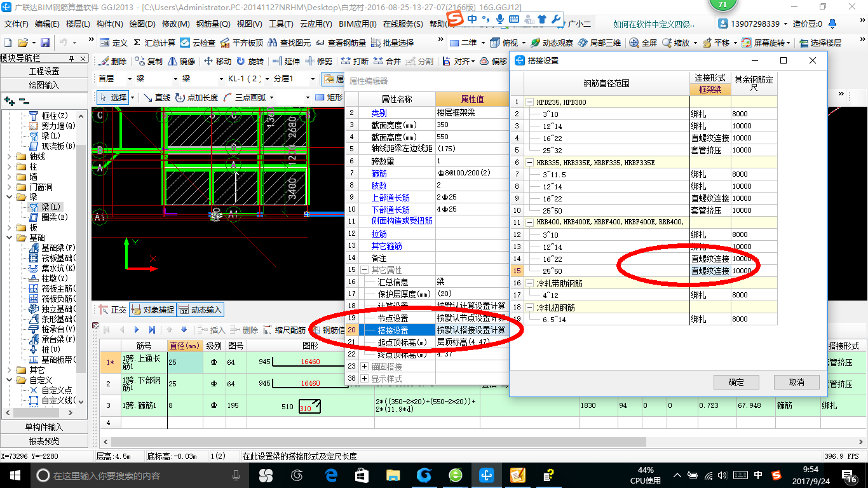868x488 pixels.
Task: Open the BIM应用(I) menu
Action: coord(358,24)
